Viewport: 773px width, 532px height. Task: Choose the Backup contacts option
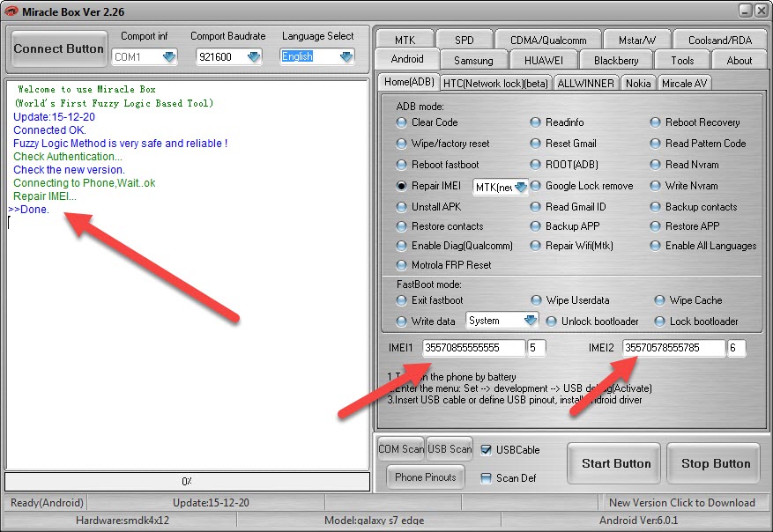[655, 207]
